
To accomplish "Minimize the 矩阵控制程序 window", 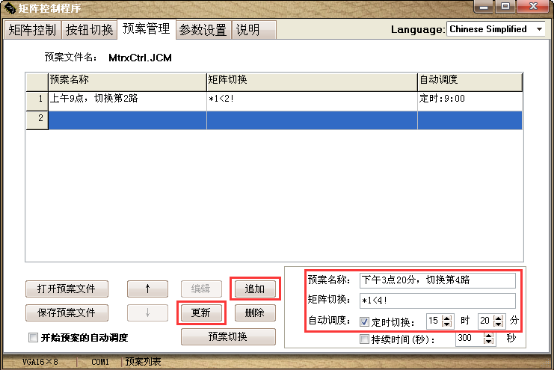I will tap(484, 6).
